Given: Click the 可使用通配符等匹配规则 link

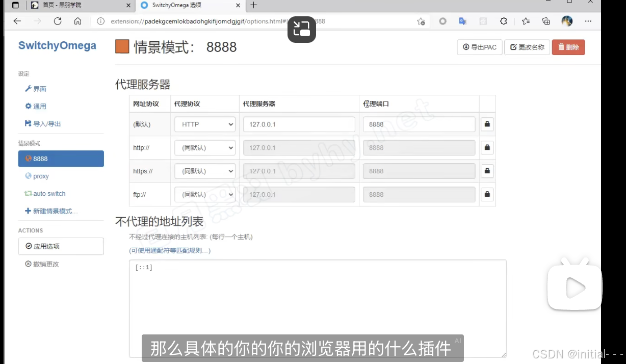Looking at the screenshot, I should point(170,251).
